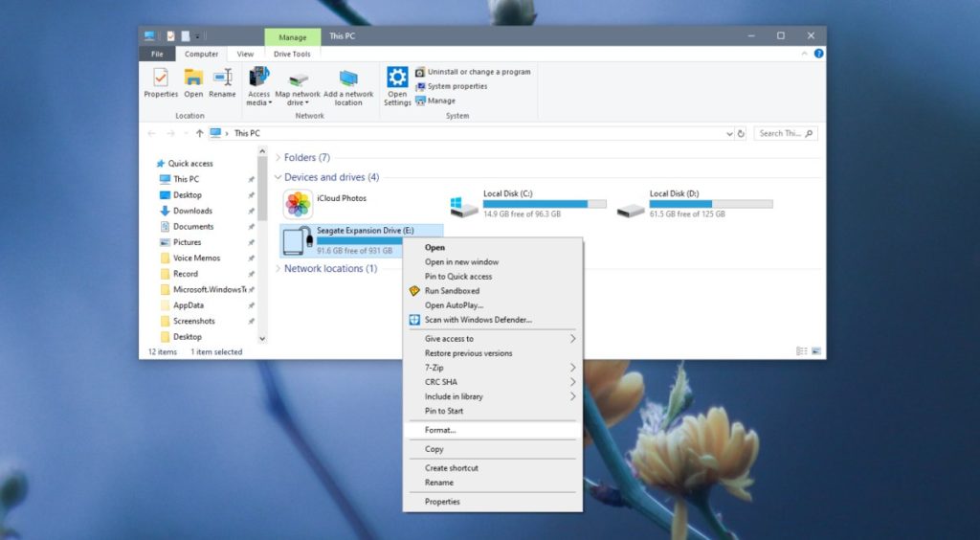This screenshot has width=980, height=540.
Task: Click the Properties icon in the ribbon
Action: pyautogui.click(x=161, y=82)
